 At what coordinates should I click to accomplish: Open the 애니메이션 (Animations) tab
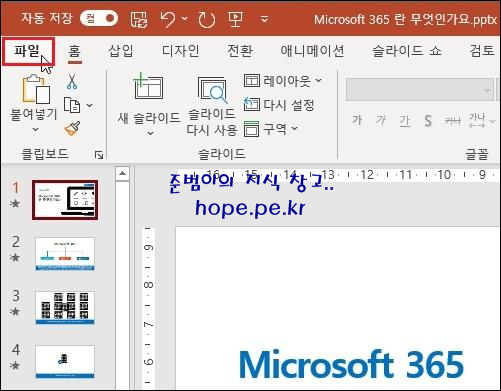pyautogui.click(x=312, y=51)
